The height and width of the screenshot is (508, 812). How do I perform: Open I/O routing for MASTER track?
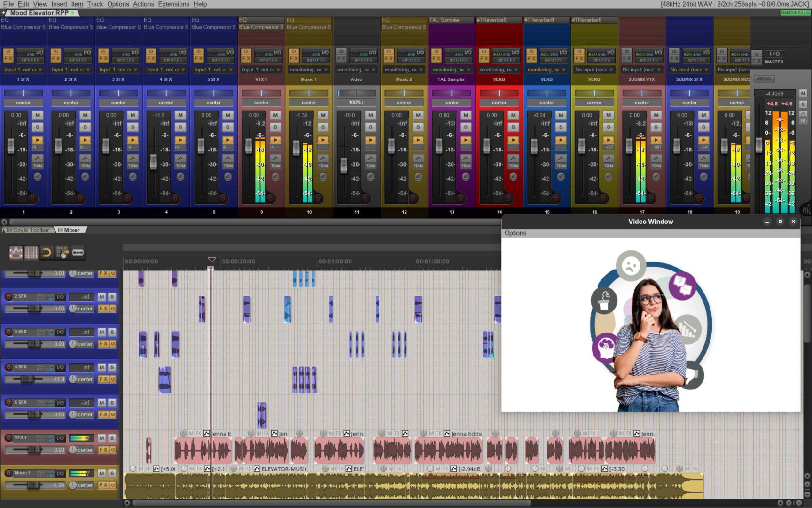click(774, 54)
